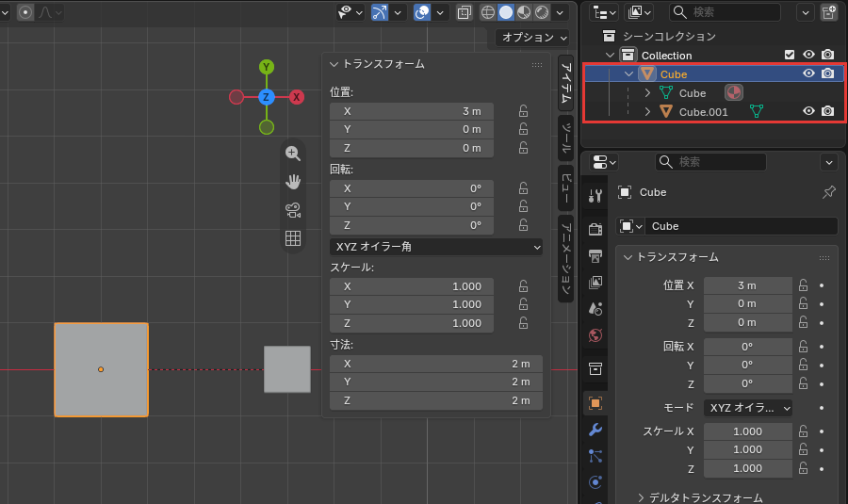Toggle X-ray mode icon
The height and width of the screenshot is (504, 848).
[x=464, y=12]
